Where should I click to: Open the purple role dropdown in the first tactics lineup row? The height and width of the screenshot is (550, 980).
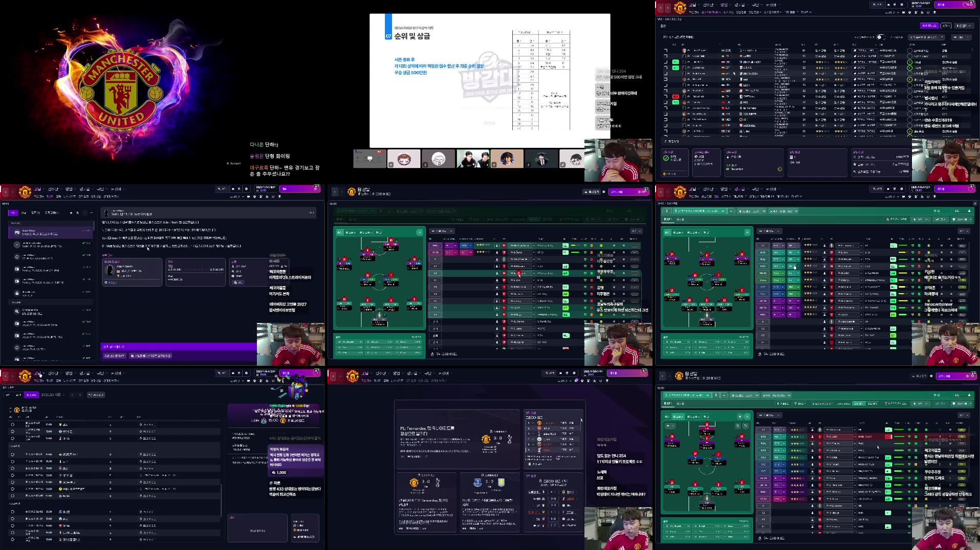pyautogui.click(x=451, y=246)
